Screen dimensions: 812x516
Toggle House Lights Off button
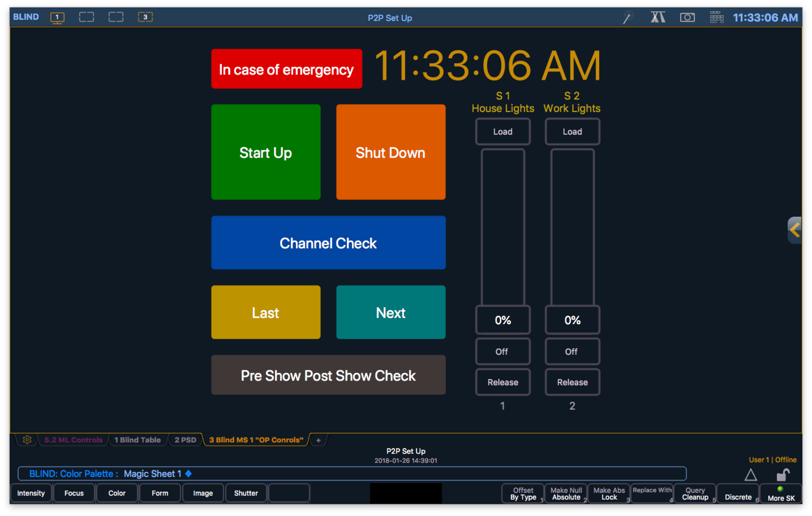tap(502, 352)
